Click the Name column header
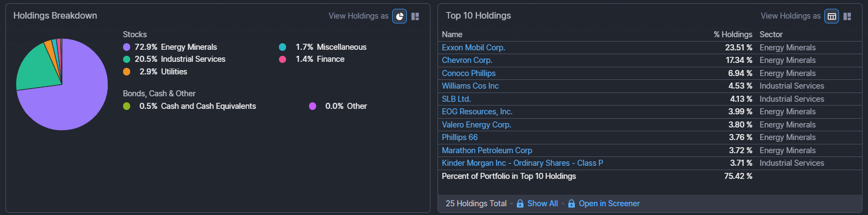Image resolution: width=868 pixels, height=215 pixels. [x=452, y=34]
